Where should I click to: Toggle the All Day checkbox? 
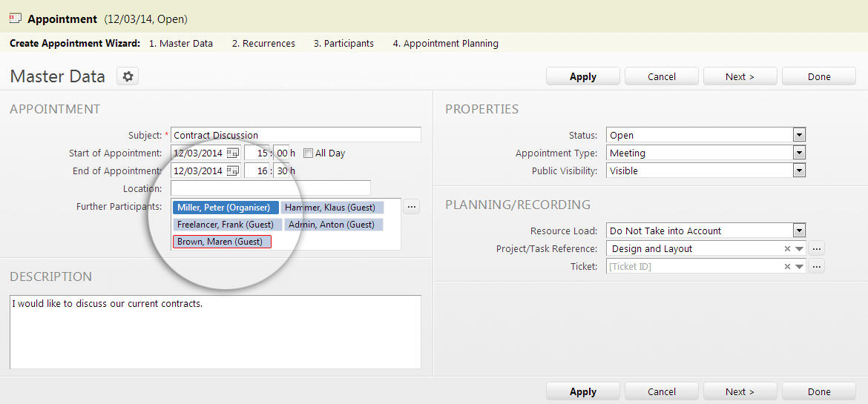(x=309, y=153)
